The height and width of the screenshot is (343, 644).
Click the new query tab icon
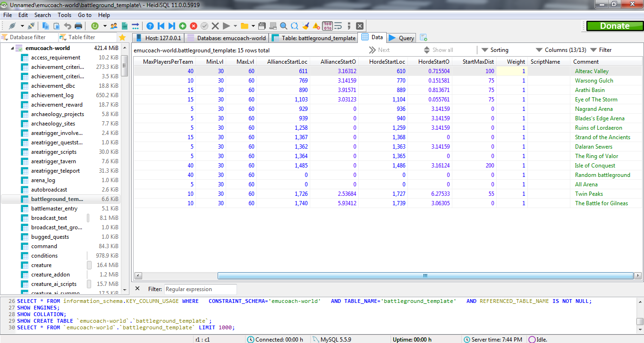click(424, 38)
